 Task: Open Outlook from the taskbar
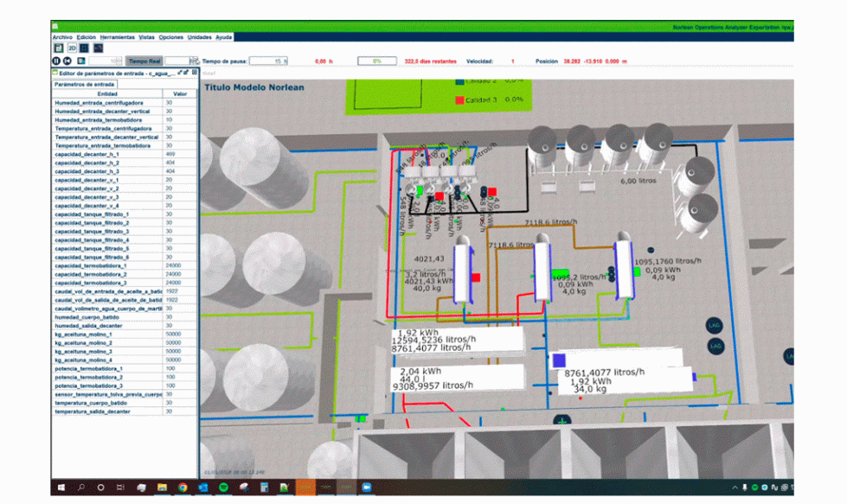pos(203,488)
